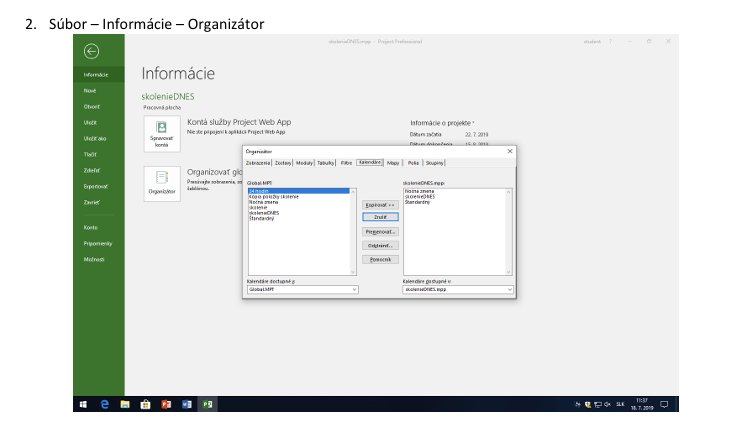The width and height of the screenshot is (745, 442).
Task: Open Microsoft Store from the taskbar
Action: click(145, 404)
